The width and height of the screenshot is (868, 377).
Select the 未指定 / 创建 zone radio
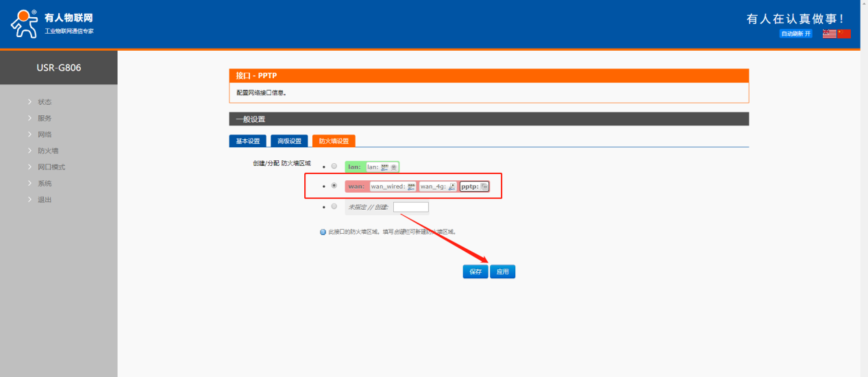[334, 206]
